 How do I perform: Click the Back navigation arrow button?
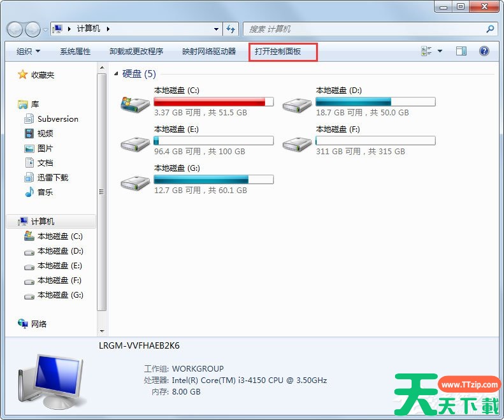[x=15, y=29]
